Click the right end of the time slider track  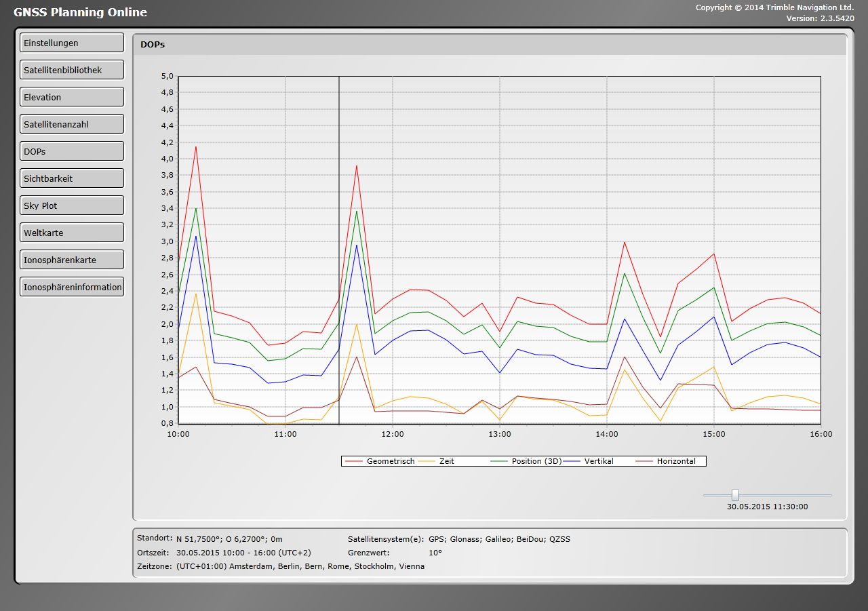pos(830,495)
